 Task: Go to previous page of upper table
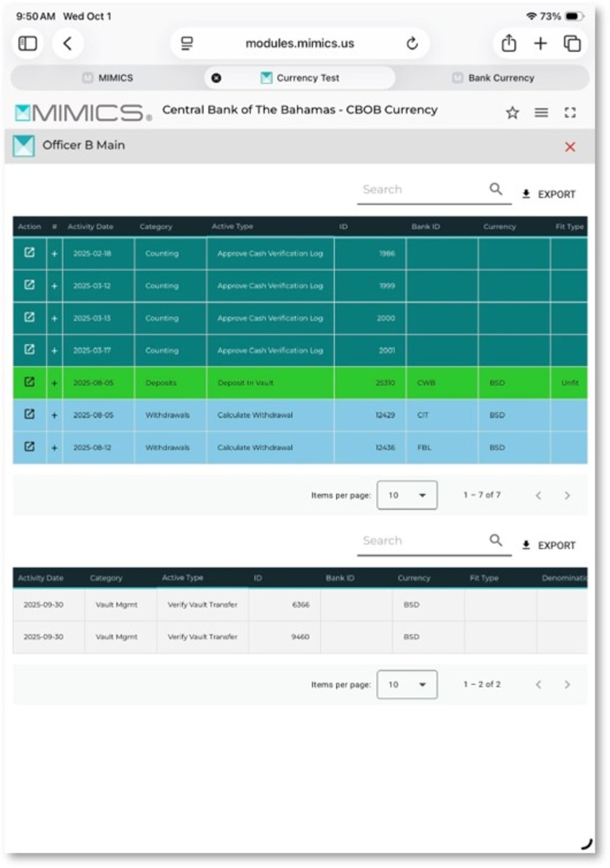[x=538, y=495]
